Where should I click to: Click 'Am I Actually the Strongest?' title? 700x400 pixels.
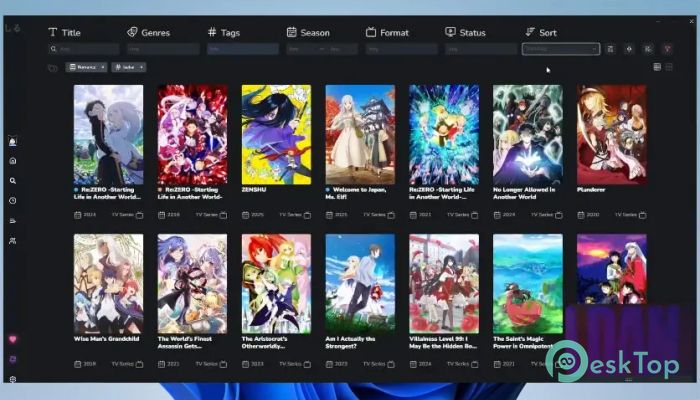pyautogui.click(x=350, y=342)
